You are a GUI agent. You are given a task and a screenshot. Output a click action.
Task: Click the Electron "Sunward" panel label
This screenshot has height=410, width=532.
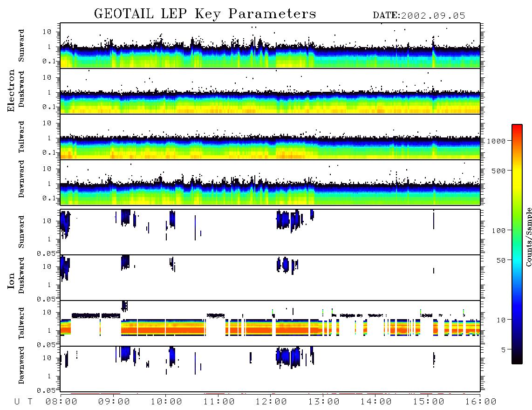pos(21,46)
